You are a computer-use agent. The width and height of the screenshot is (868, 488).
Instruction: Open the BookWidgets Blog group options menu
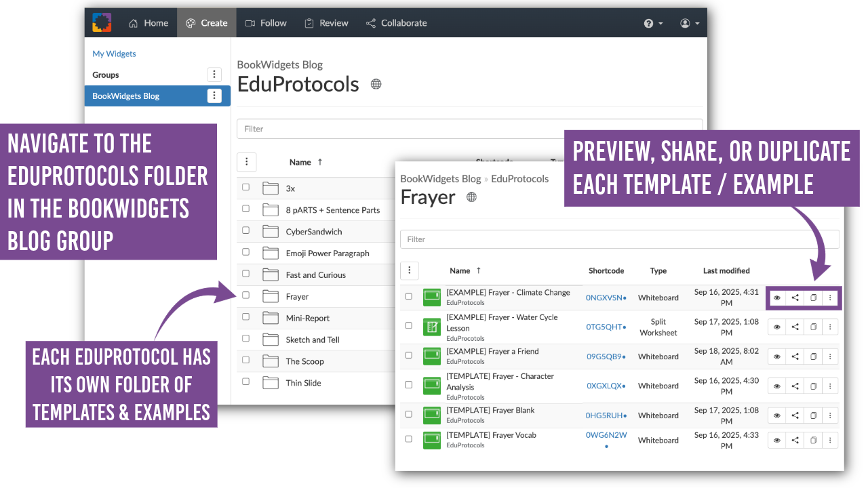(x=214, y=96)
